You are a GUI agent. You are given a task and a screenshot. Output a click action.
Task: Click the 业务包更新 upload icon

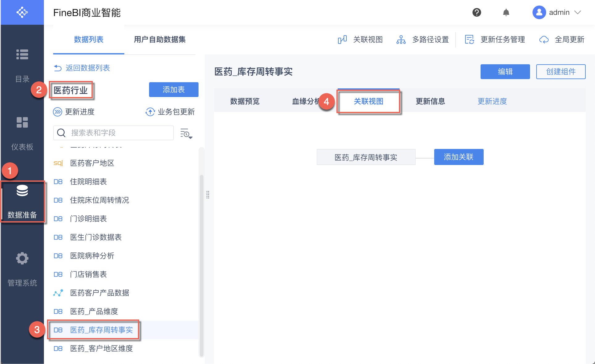click(150, 112)
